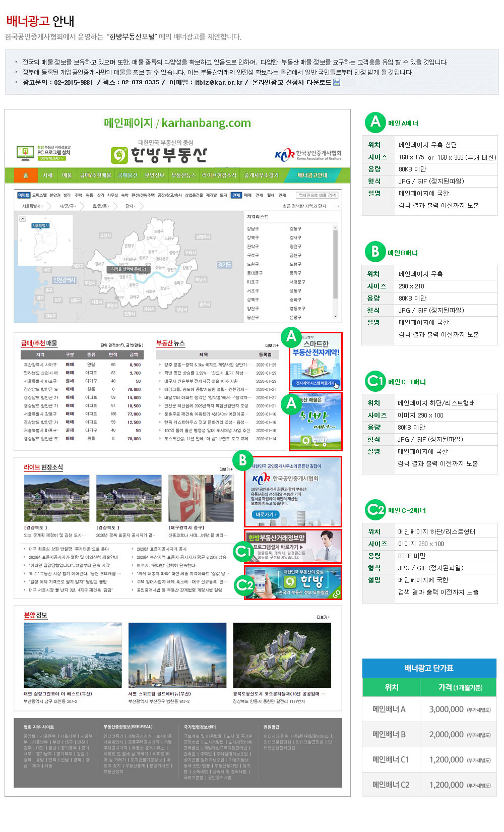The height and width of the screenshot is (832, 504).
Task: Open the 배너광고안내 menu
Action: [x=312, y=175]
